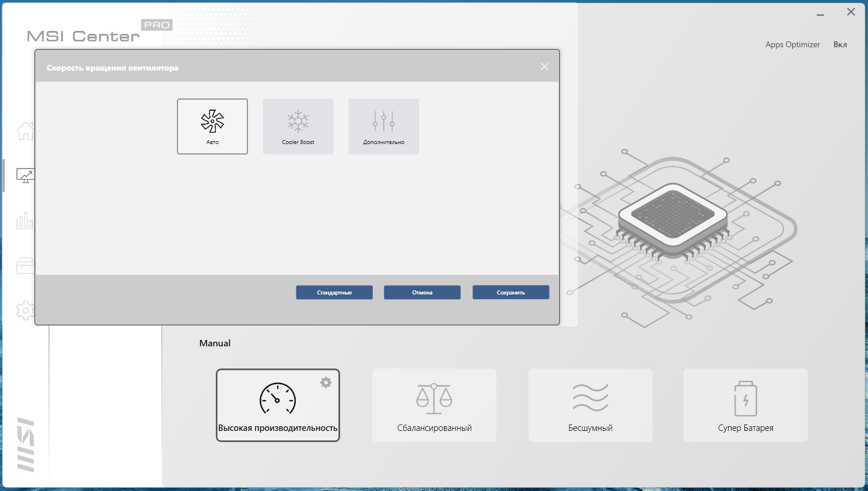Save fan settings with Сохранить
Image resolution: width=868 pixels, height=491 pixels.
point(511,292)
